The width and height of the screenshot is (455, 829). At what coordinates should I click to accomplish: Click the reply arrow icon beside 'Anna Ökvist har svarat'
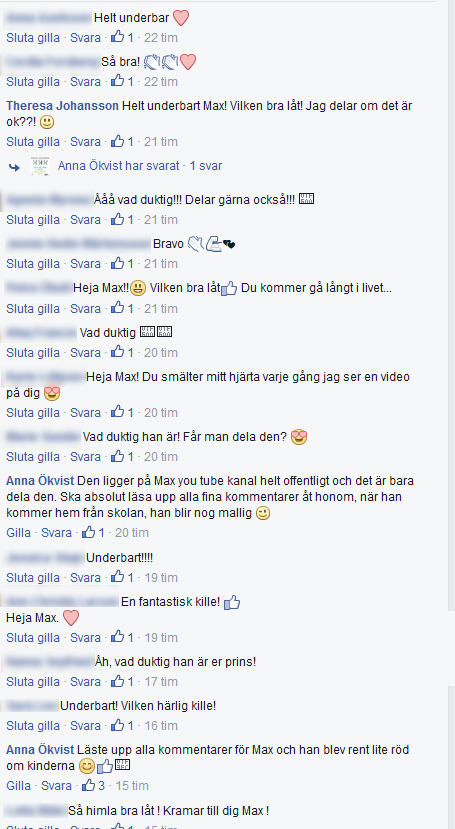14,167
